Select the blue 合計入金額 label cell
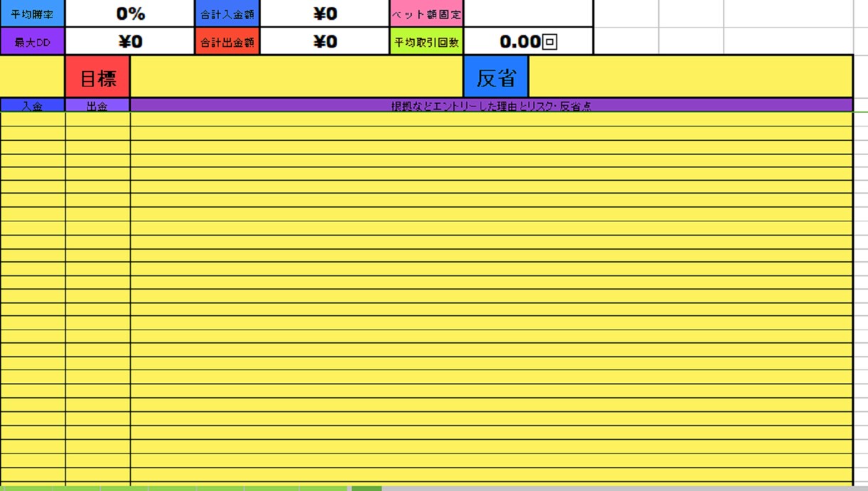Image resolution: width=868 pixels, height=491 pixels. click(227, 14)
